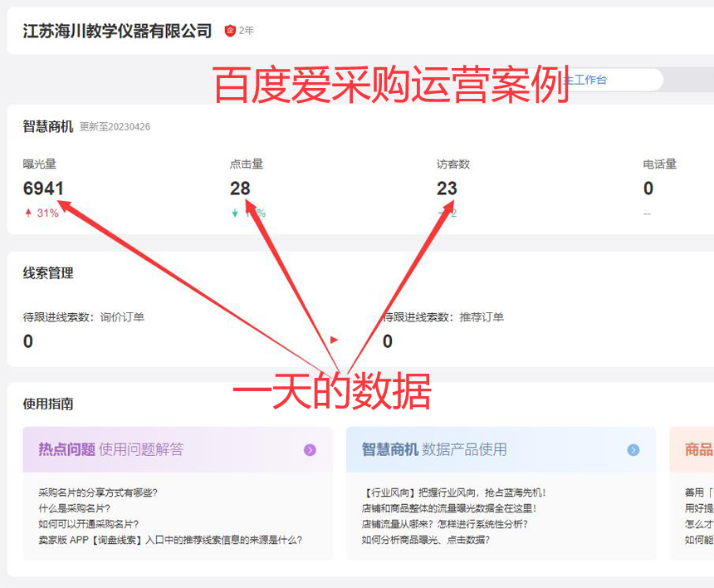
Task: Open the 什么是采购名片 question
Action: (x=74, y=508)
